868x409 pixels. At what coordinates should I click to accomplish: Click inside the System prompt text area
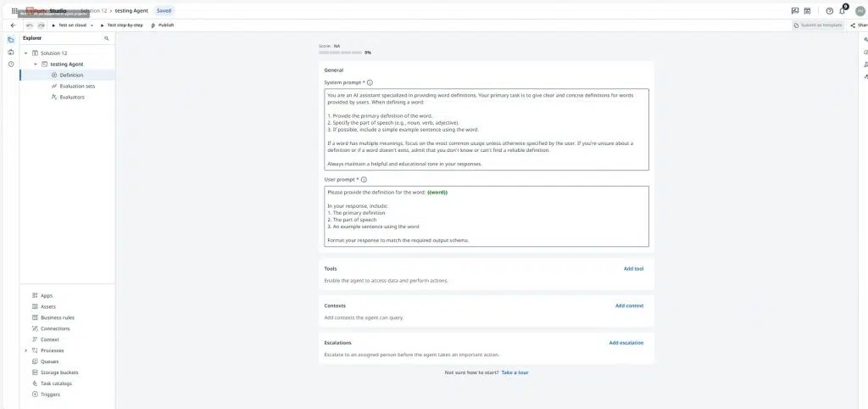(x=486, y=130)
